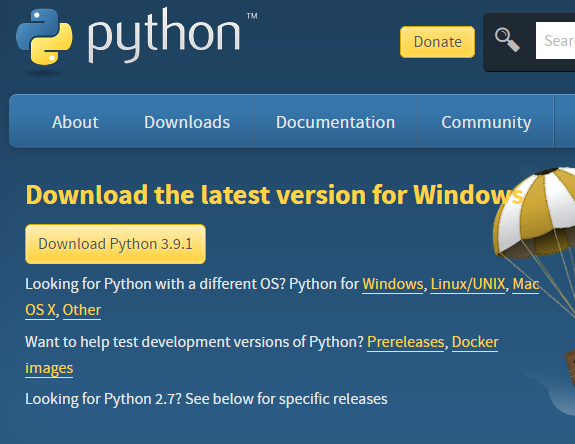Follow the Windows download link
The width and height of the screenshot is (575, 444).
[x=393, y=284]
